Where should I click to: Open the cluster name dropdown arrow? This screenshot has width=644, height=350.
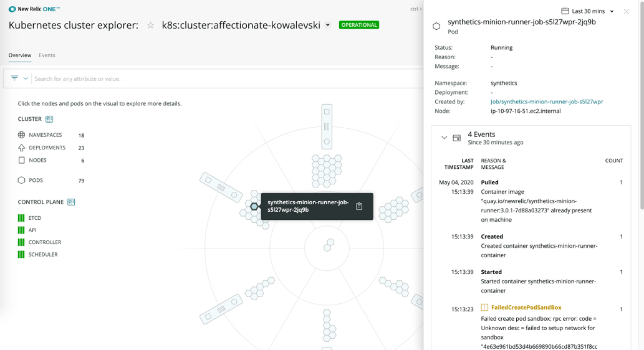pos(328,25)
